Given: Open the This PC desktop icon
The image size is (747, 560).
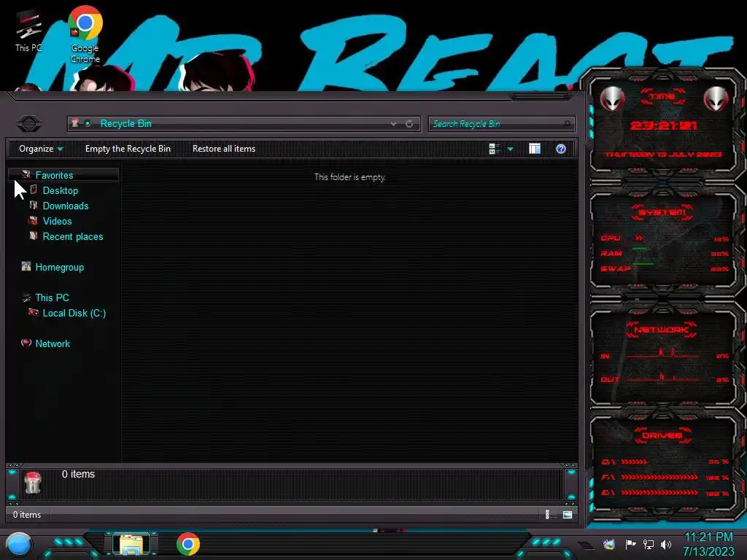Looking at the screenshot, I should tap(28, 31).
